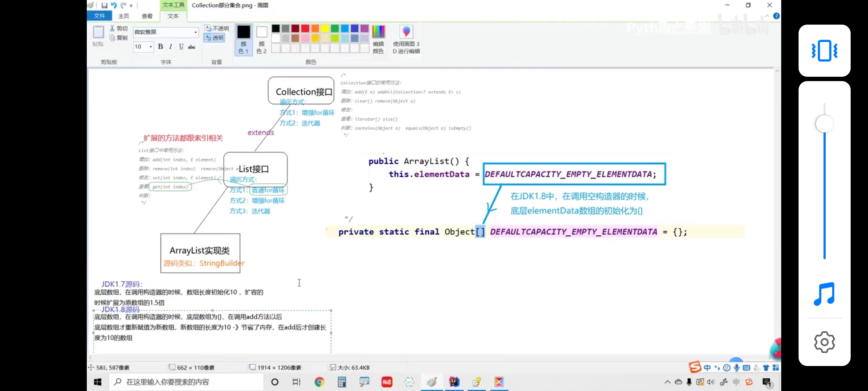Viewport: 868px width, 391px height.
Task: Select the yellow color swatch in palette
Action: pos(325,28)
